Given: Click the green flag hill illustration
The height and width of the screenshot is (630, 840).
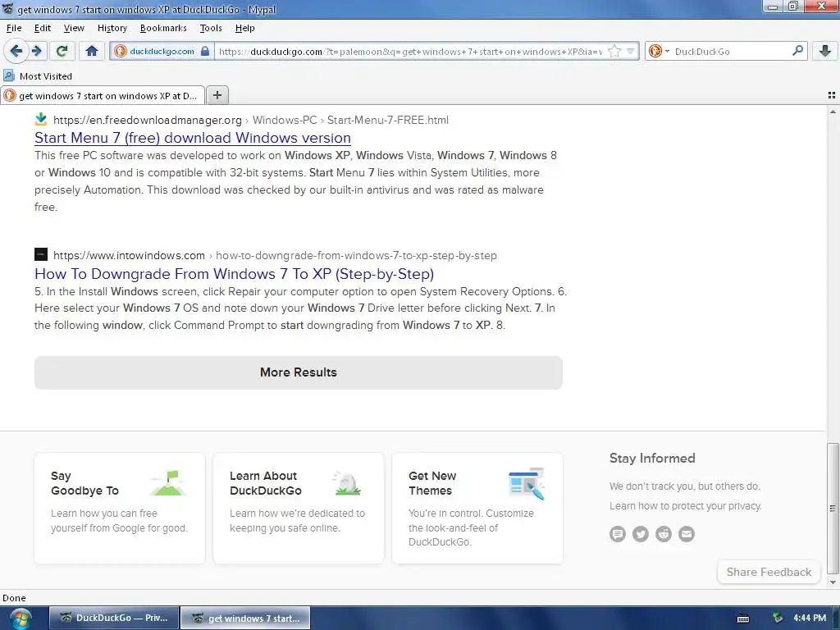Looking at the screenshot, I should 168,482.
